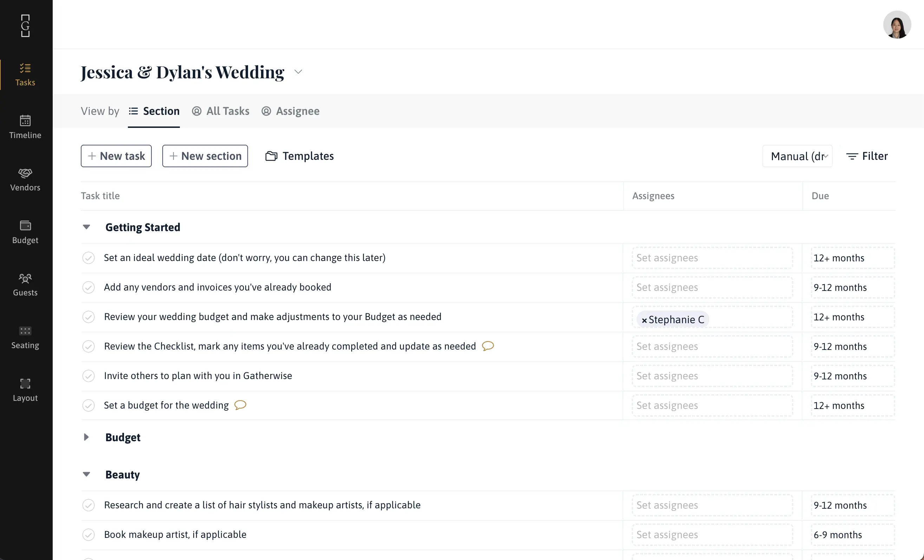The image size is (924, 560).
Task: Open task 'Invite others to plan with you in Gatherwise'
Action: (198, 376)
